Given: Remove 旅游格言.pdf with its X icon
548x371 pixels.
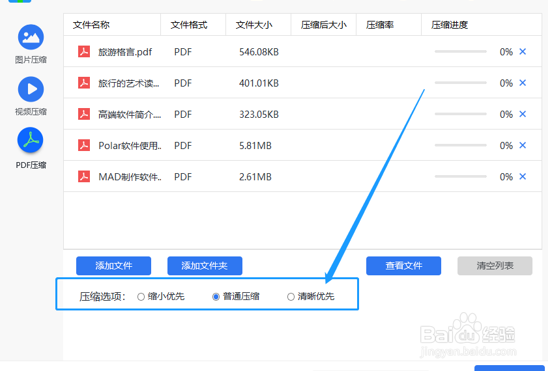Looking at the screenshot, I should click(522, 52).
